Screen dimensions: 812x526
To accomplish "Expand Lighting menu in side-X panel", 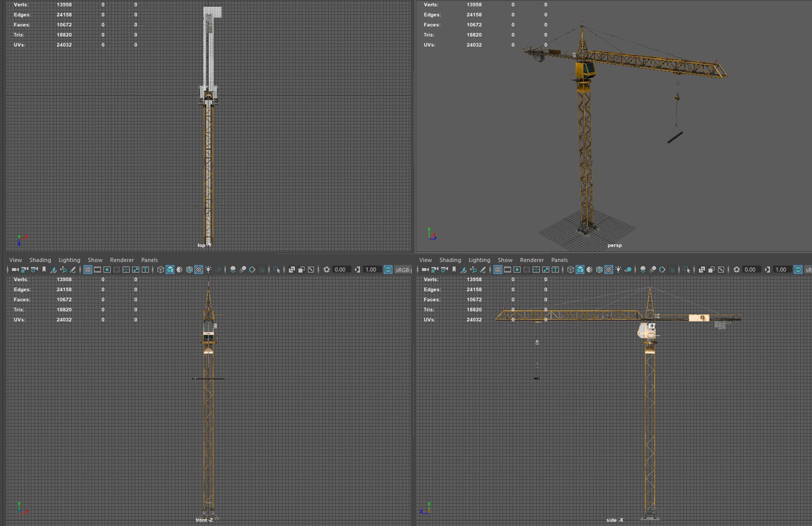I will 479,260.
